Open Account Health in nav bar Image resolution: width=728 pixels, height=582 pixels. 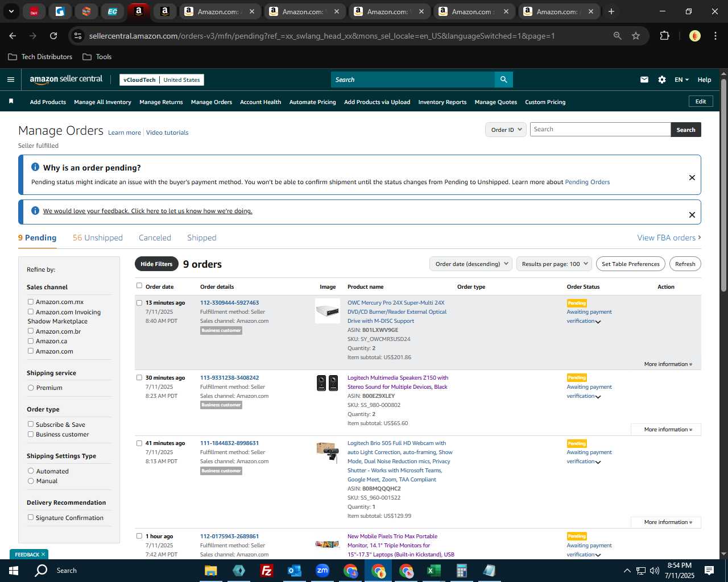point(260,102)
